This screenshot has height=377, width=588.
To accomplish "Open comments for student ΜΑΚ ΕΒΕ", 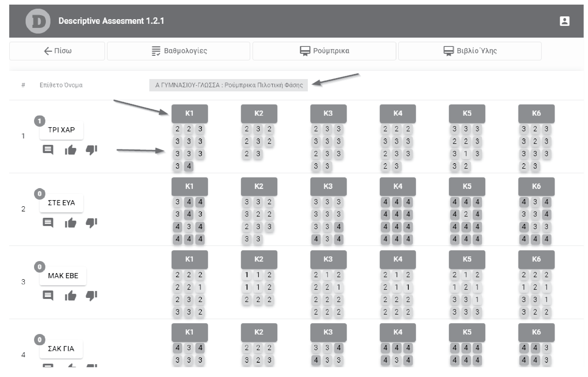I will pos(48,296).
